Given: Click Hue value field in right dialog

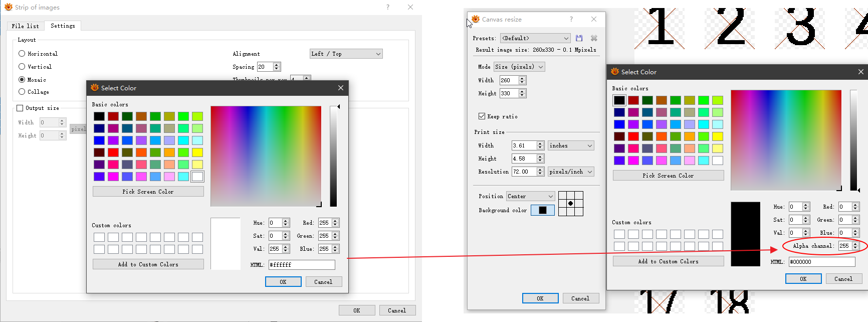Looking at the screenshot, I should [x=795, y=207].
